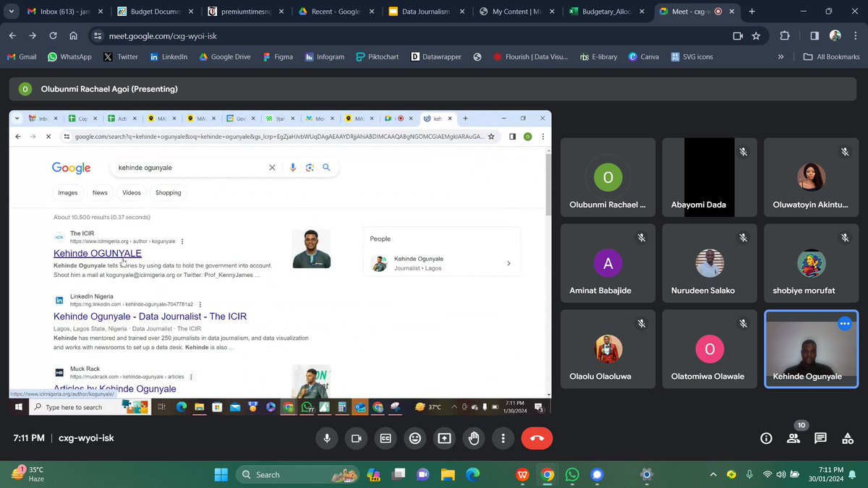This screenshot has height=488, width=868.
Task: Open the chat with everyone panel
Action: (820, 438)
